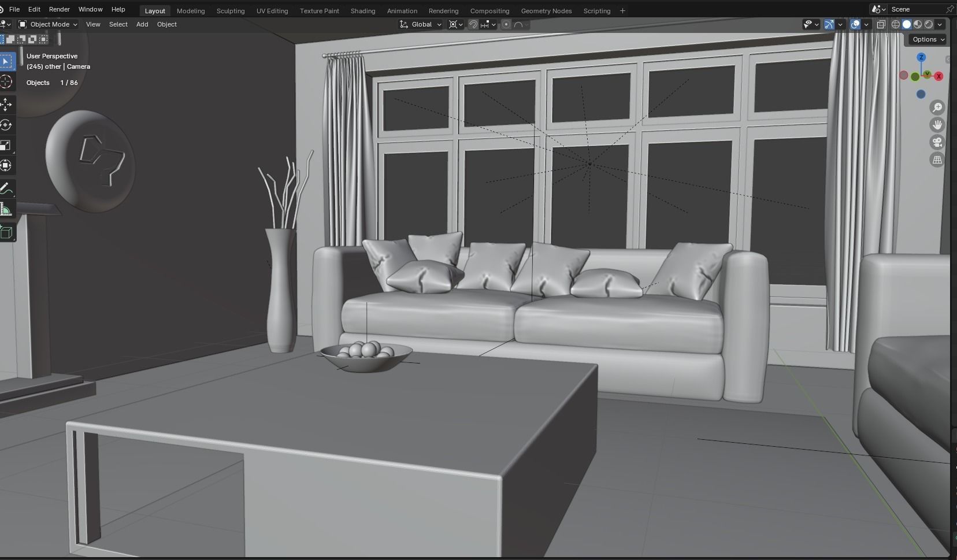Open object visibility and selectability dropdown
This screenshot has height=560, width=957.
point(811,24)
